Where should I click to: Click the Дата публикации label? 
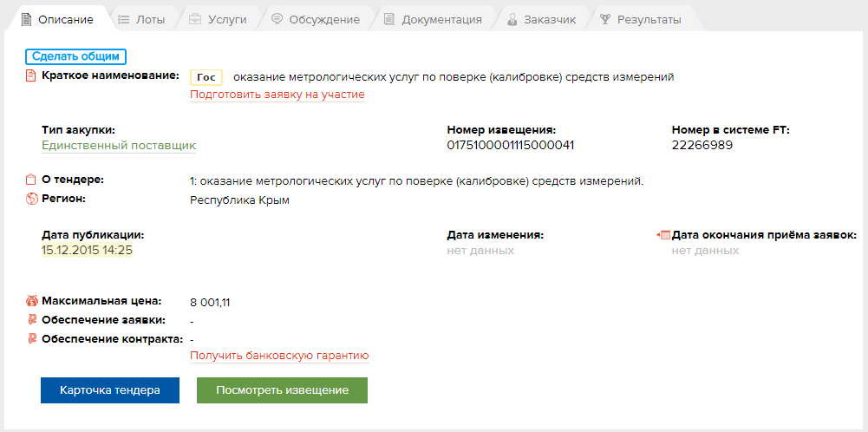tap(93, 235)
